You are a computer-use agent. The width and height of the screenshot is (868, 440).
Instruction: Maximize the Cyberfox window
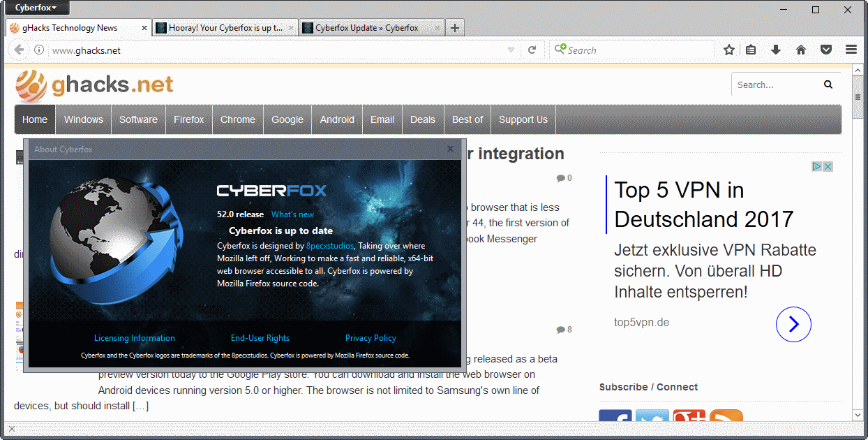point(816,9)
